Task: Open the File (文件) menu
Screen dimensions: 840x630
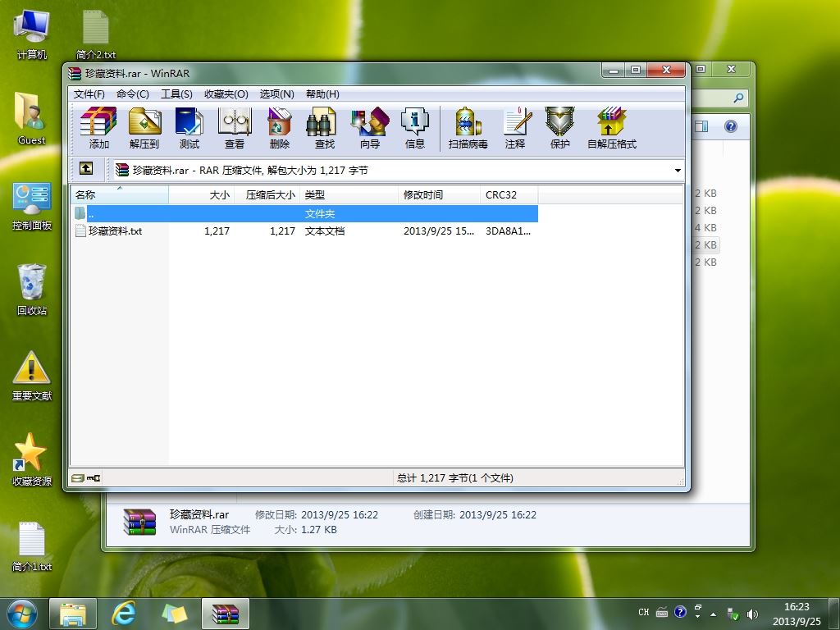Action: (89, 94)
